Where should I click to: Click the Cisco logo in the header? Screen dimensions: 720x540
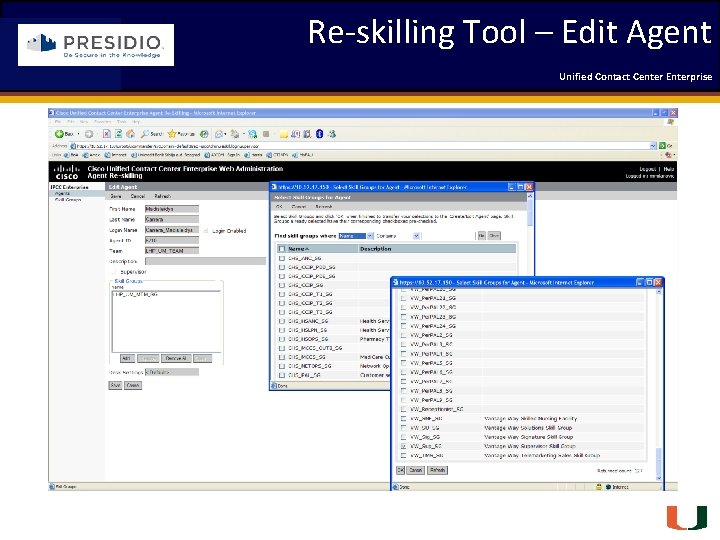(x=67, y=172)
